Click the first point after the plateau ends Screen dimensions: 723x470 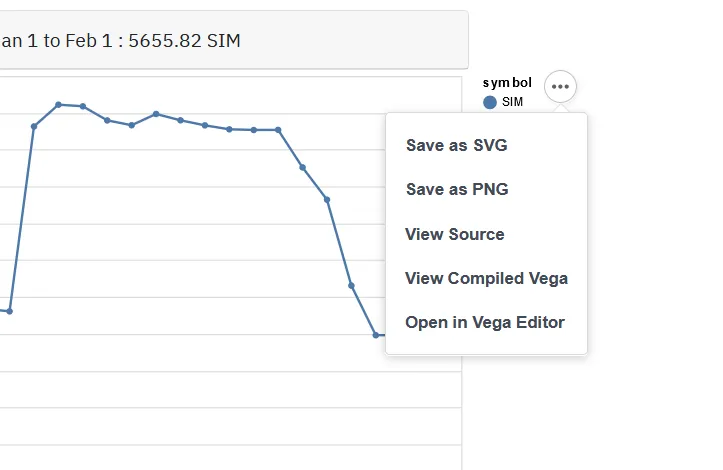tap(302, 167)
